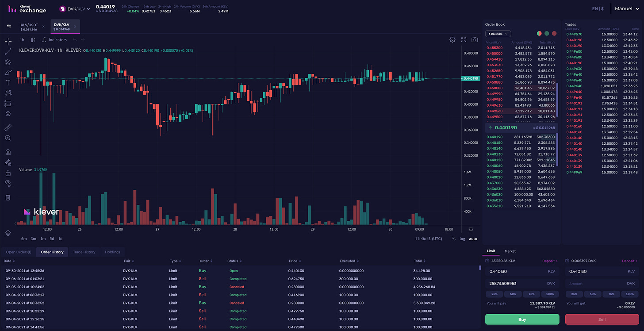This screenshot has width=644, height=331.
Task: Open the emoji icons tool
Action: (x=8, y=114)
